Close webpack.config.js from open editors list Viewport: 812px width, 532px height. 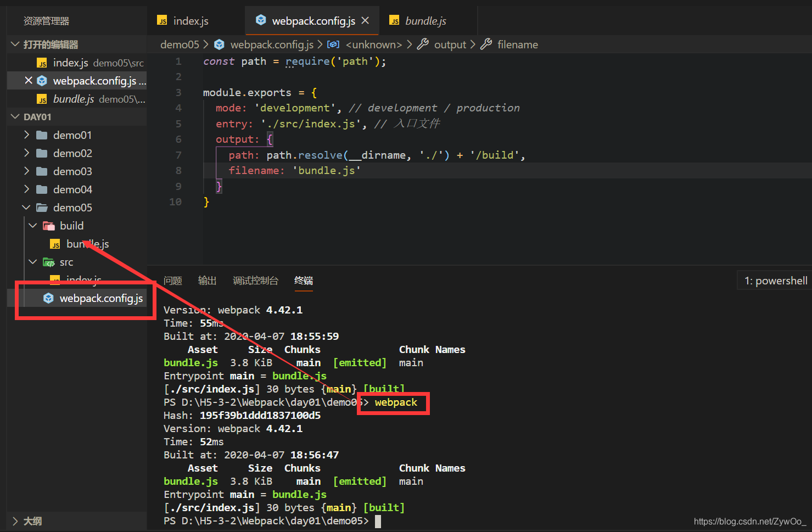29,81
